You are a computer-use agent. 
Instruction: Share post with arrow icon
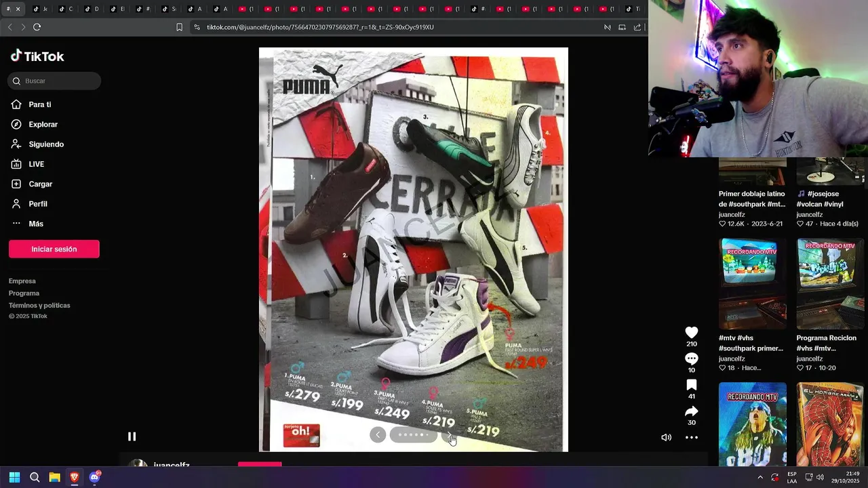coord(691,411)
